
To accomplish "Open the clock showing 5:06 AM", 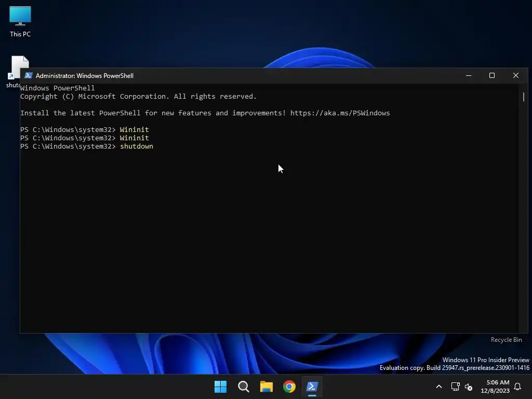I will 495,387.
